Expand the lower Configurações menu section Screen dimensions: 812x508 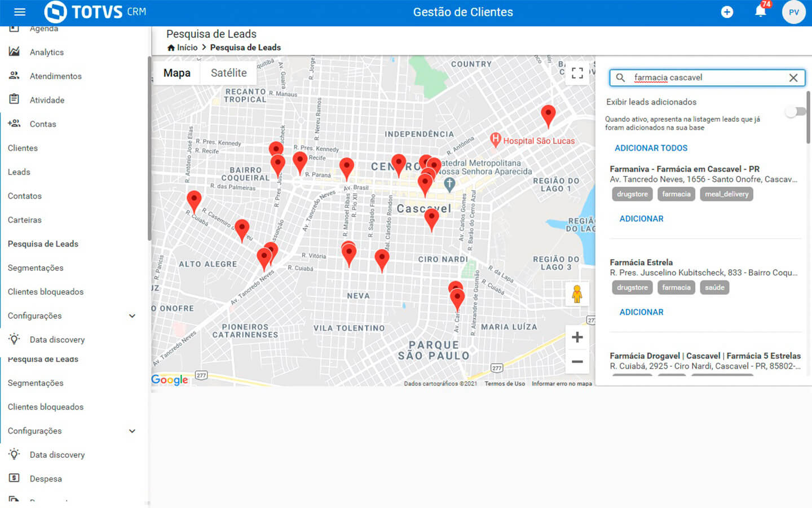point(132,431)
